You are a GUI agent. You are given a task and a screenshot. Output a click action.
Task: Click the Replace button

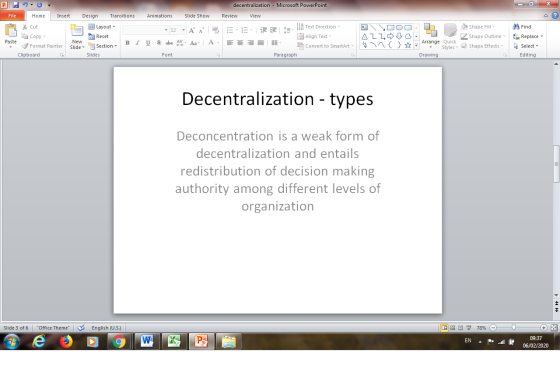[x=528, y=36]
